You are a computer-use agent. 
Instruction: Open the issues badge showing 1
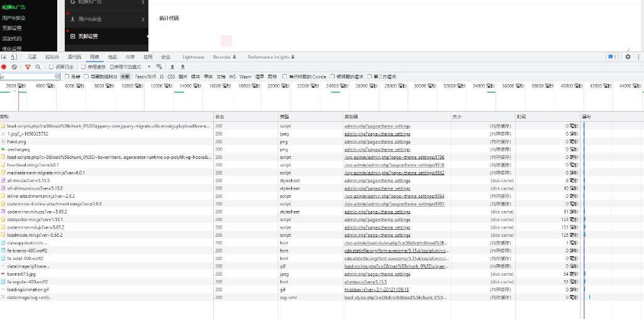612,57
